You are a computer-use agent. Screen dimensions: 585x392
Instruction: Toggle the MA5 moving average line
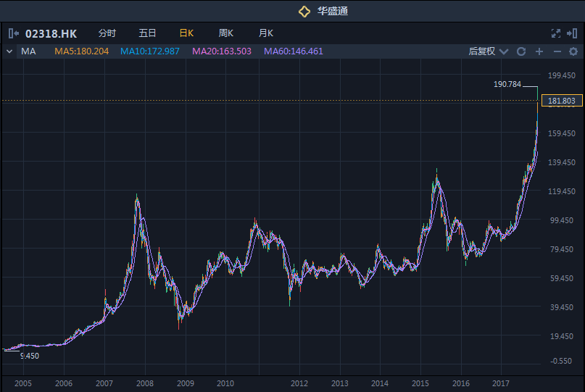tap(81, 51)
